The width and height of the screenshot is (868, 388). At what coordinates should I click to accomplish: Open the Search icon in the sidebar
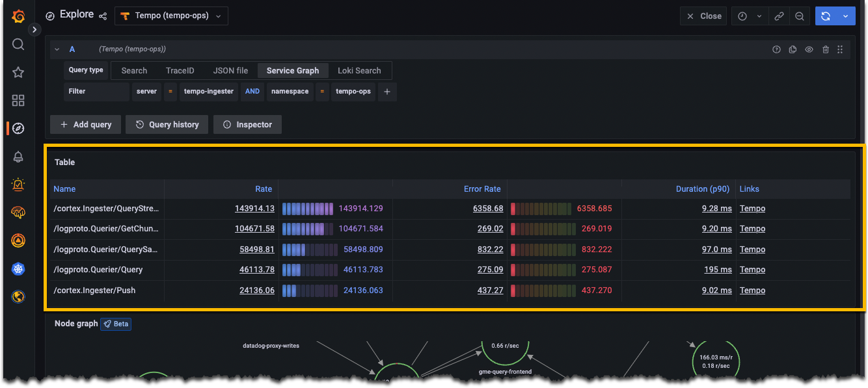pos(18,44)
